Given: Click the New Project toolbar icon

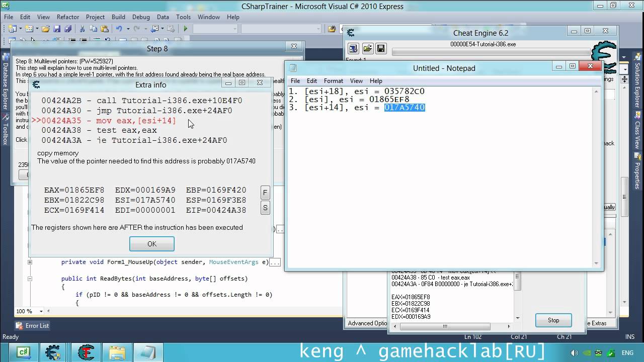Looking at the screenshot, I should [x=12, y=29].
